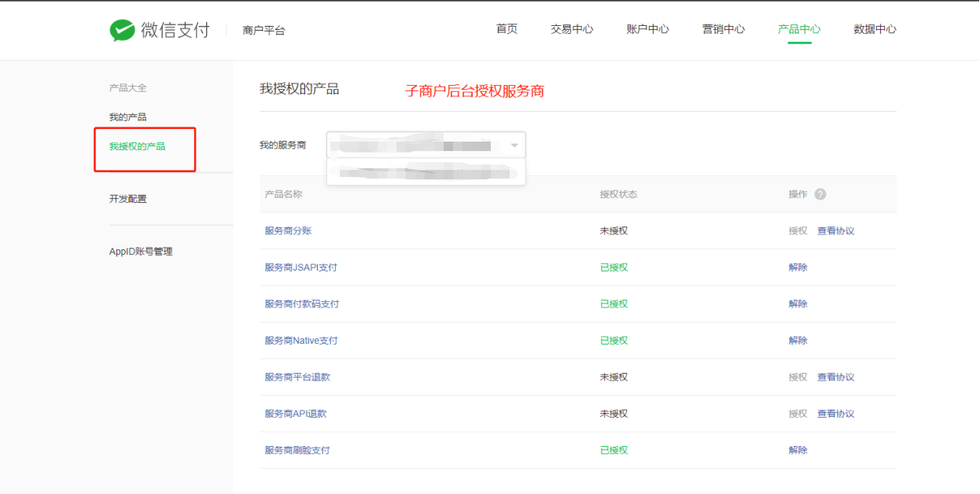The width and height of the screenshot is (980, 494).
Task: Expand the 我的服务商 dropdown arrow
Action: point(514,146)
